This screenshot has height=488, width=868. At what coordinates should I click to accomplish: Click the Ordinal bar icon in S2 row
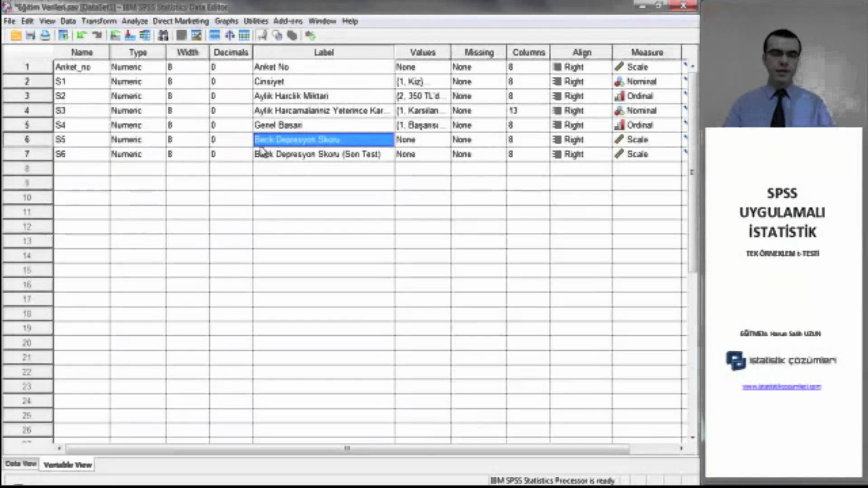coord(619,96)
